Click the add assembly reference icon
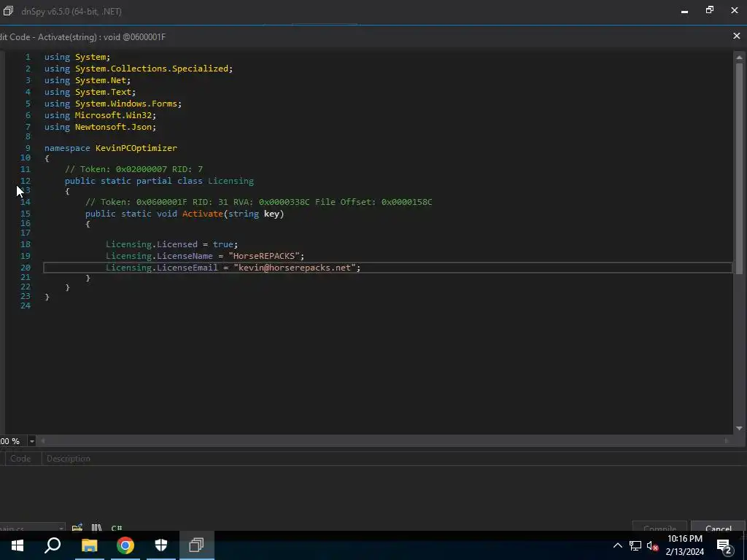 [77, 528]
